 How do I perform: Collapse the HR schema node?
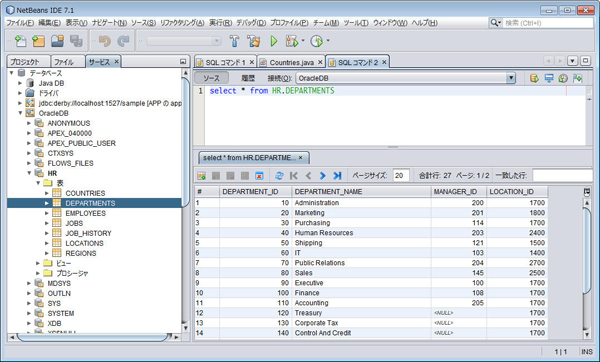(x=29, y=173)
